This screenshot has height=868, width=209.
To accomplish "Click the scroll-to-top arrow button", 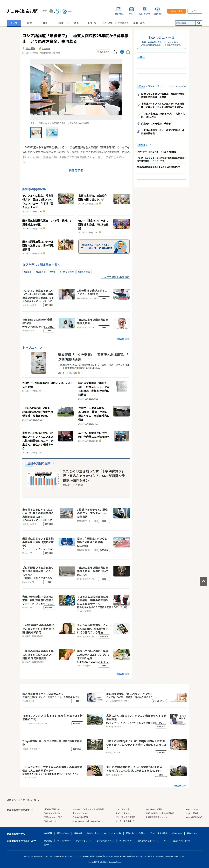I will click(x=204, y=581).
